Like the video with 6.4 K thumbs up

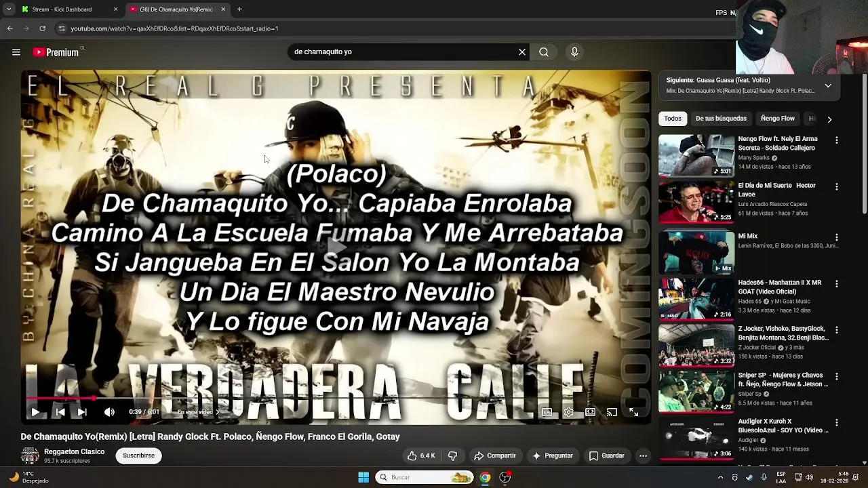click(421, 456)
